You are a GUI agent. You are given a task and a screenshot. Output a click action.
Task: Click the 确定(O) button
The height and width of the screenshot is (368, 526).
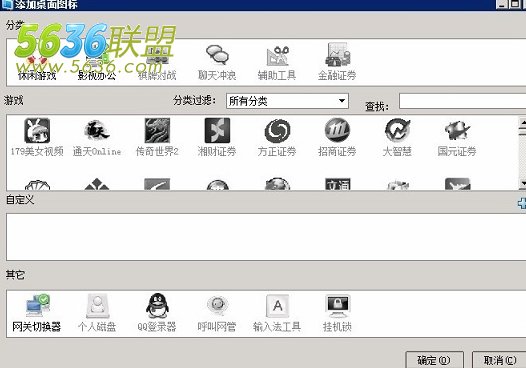[434, 360]
